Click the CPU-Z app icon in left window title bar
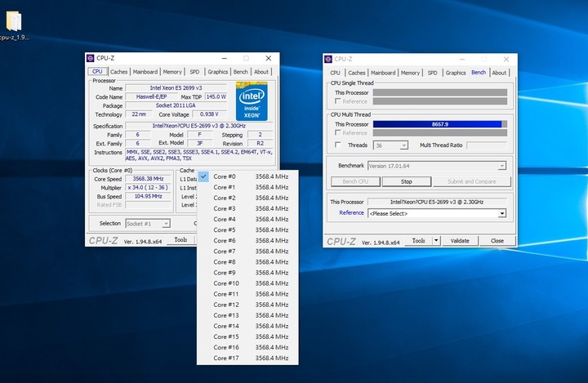 91,58
